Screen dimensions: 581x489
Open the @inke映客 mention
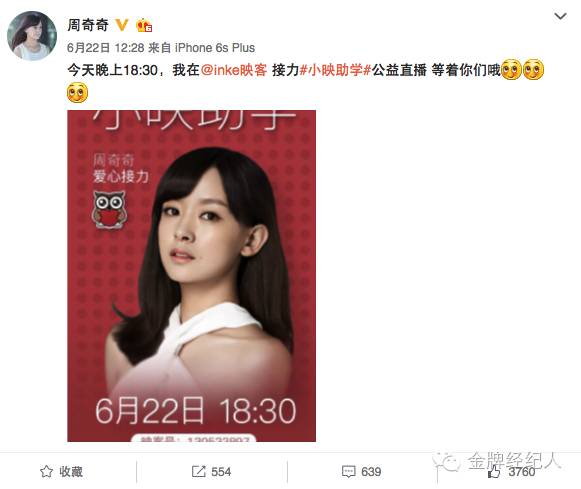(234, 70)
